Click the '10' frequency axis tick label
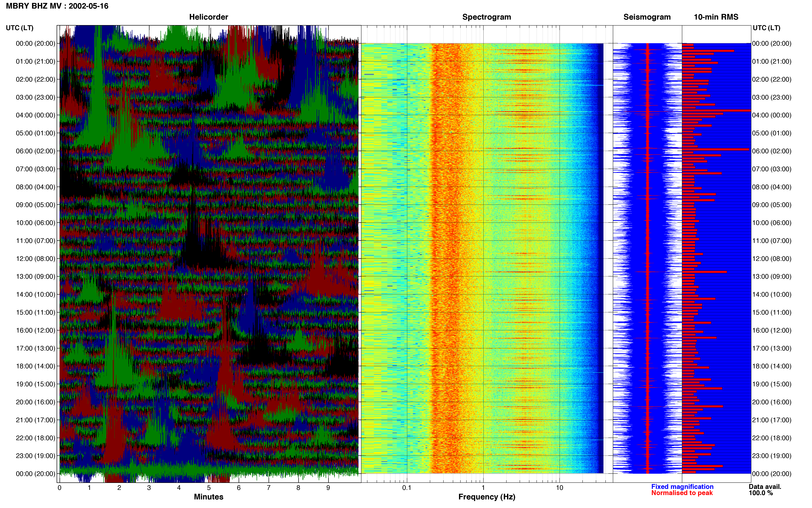 pos(559,488)
